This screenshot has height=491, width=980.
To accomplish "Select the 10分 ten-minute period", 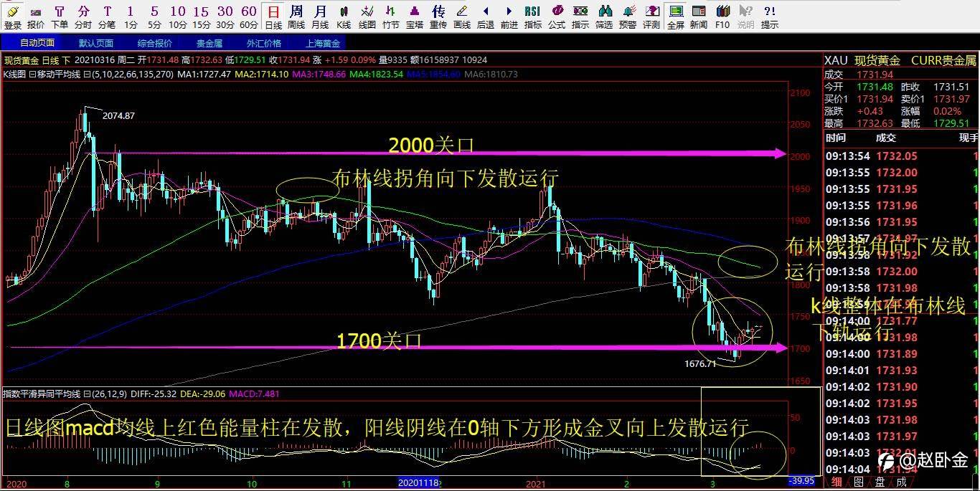I will [x=178, y=16].
